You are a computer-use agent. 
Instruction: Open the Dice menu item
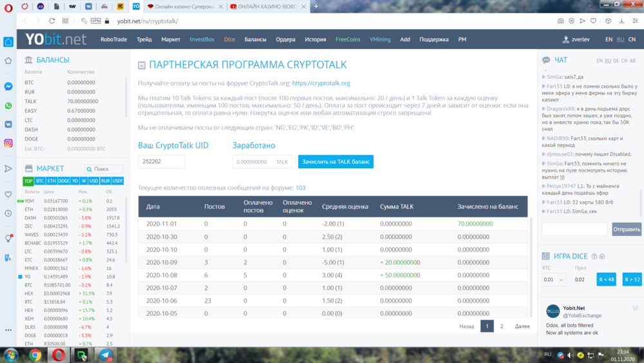[230, 39]
